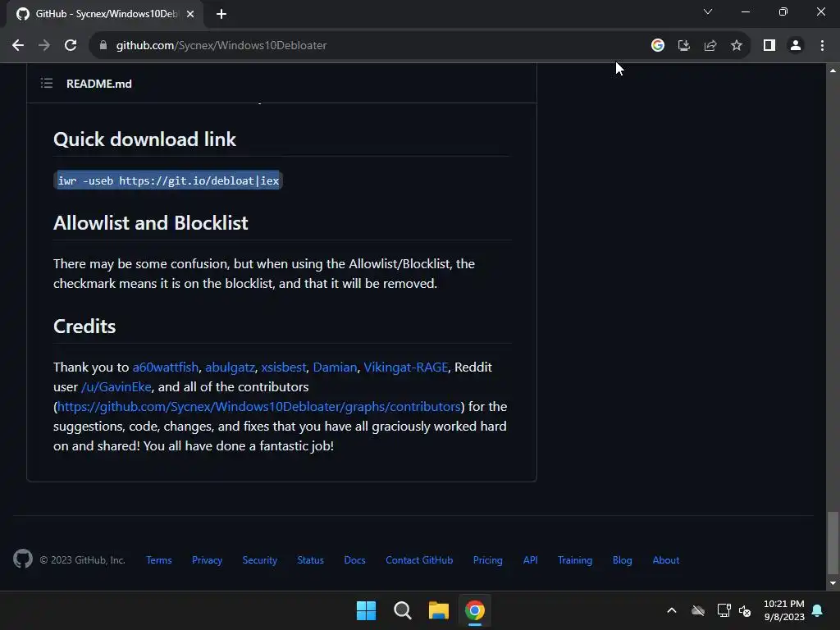Open a new browser tab
Viewport: 840px width, 630px height.
221,14
